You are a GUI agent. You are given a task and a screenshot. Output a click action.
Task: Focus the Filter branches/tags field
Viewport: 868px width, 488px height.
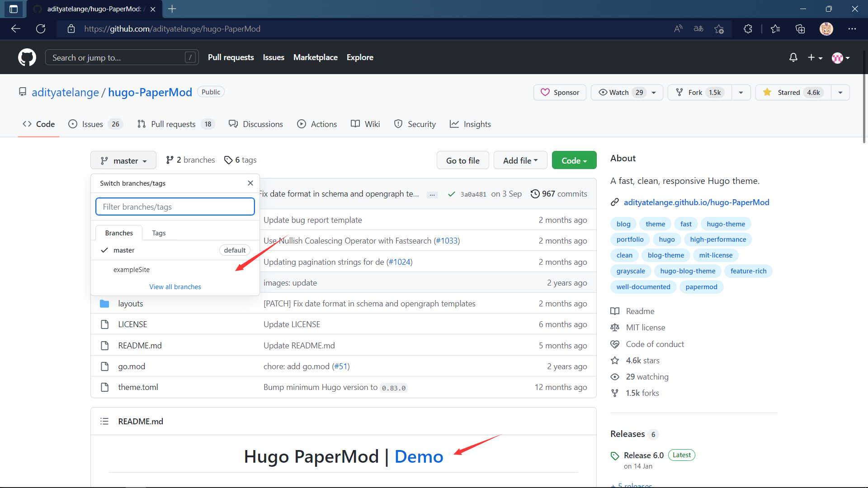[x=175, y=206]
